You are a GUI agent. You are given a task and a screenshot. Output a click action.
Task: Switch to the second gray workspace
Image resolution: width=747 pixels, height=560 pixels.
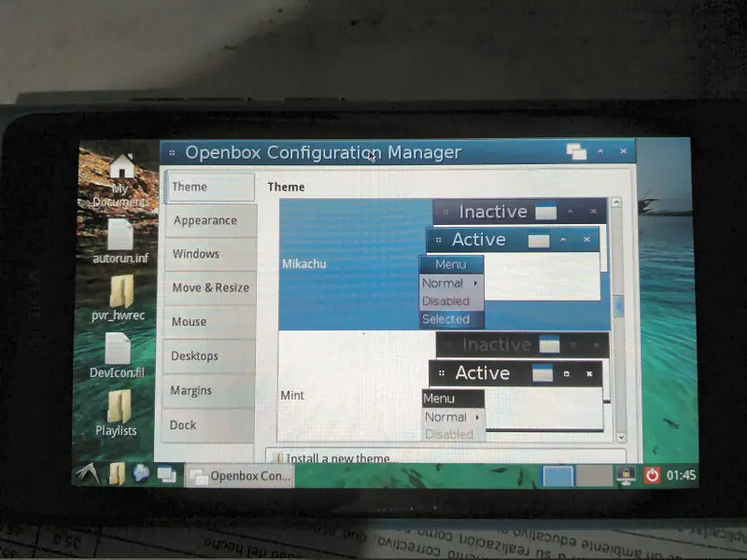[x=594, y=476]
